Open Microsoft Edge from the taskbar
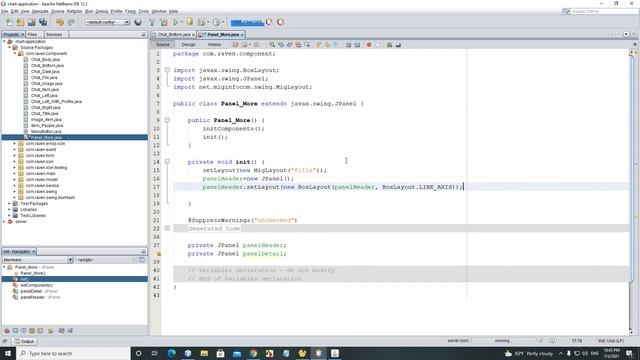 tap(171, 353)
